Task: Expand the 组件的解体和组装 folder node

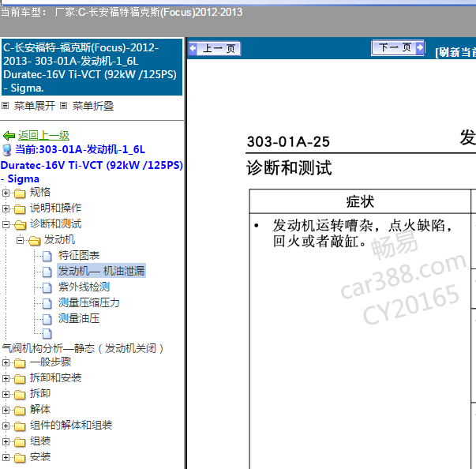Action: pyautogui.click(x=6, y=426)
